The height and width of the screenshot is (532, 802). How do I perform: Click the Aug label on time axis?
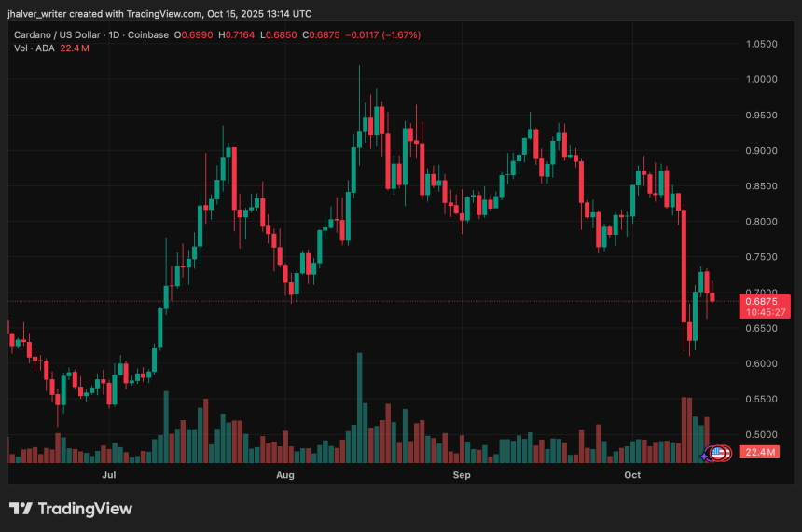click(x=285, y=476)
